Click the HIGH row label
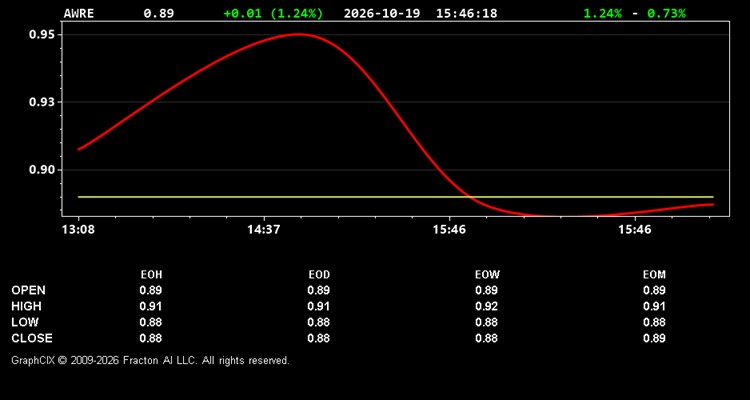The image size is (750, 400). pyautogui.click(x=26, y=306)
